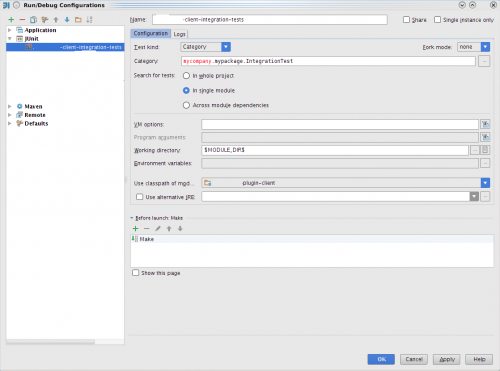Click the Defaults wrench icon in the tree

point(20,123)
